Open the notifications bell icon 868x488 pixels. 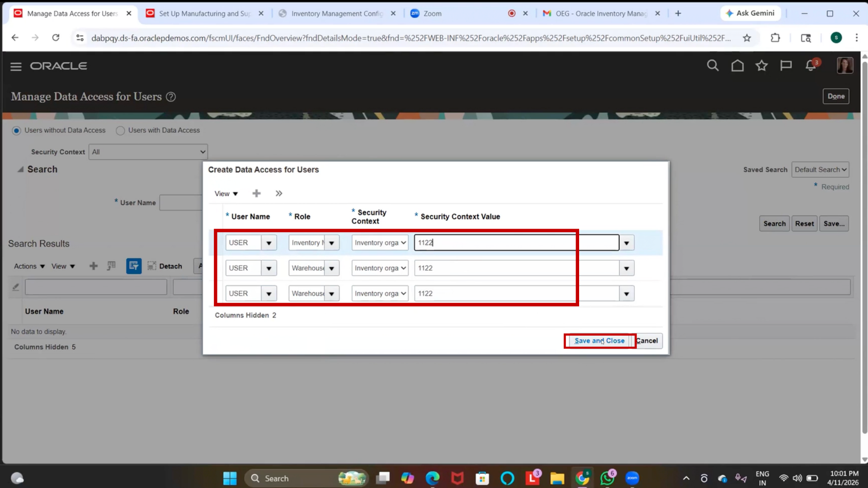click(811, 66)
